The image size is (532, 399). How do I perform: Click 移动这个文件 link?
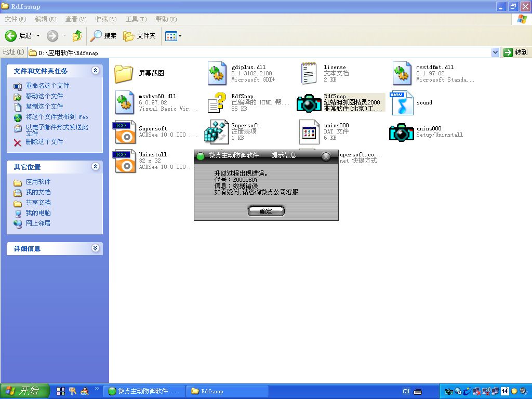[45, 96]
